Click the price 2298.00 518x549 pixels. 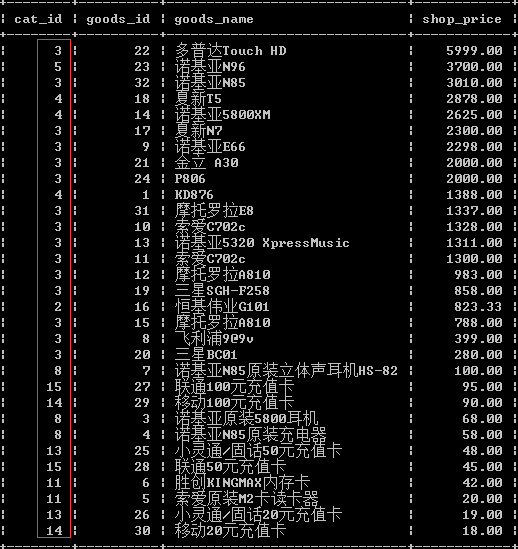point(474,147)
